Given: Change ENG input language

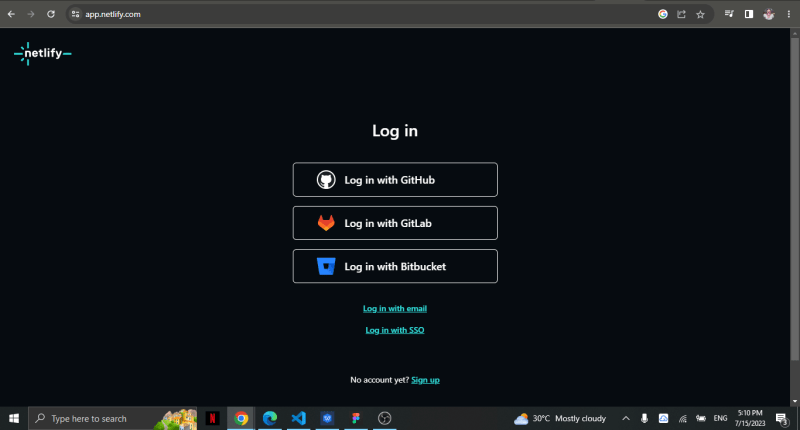Looking at the screenshot, I should tap(720, 418).
